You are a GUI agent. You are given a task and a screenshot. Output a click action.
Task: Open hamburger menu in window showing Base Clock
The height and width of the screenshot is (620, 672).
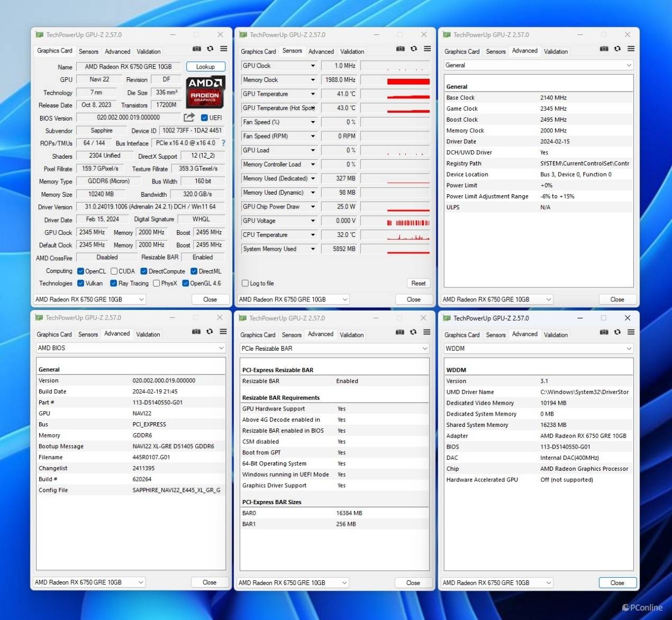point(631,49)
